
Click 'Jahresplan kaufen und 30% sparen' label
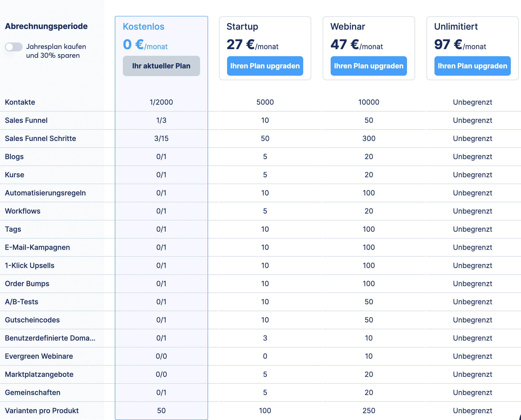point(56,51)
